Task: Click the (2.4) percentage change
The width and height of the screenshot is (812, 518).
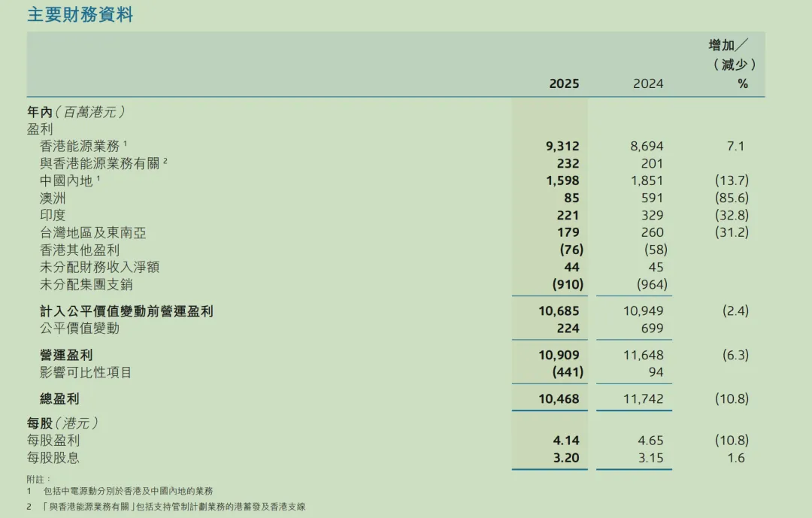Action: (735, 310)
